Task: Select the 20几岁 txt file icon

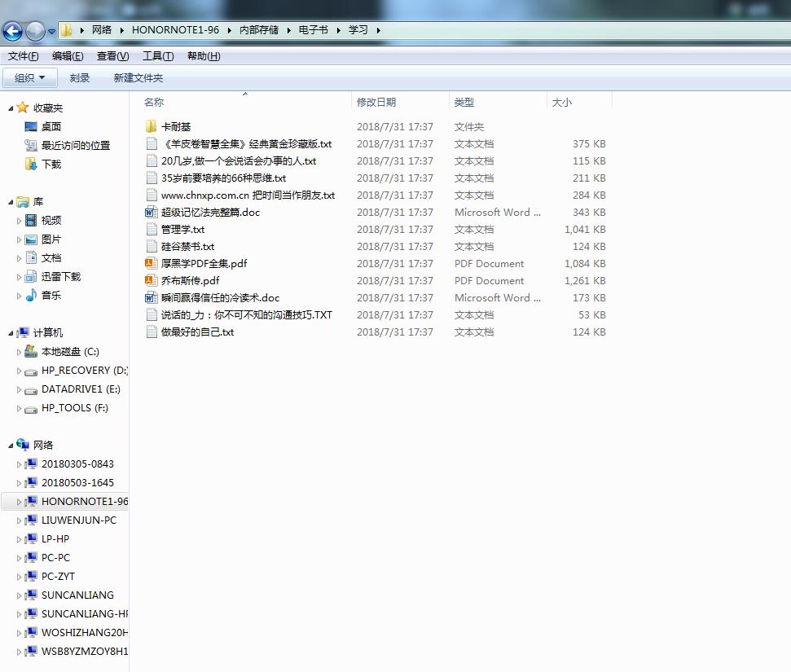Action: [x=152, y=161]
